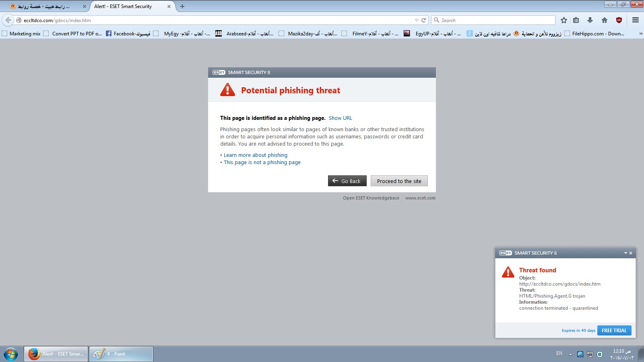The width and height of the screenshot is (644, 362).
Task: Click the Arabseed ASD bookmark favicon
Action: click(219, 33)
